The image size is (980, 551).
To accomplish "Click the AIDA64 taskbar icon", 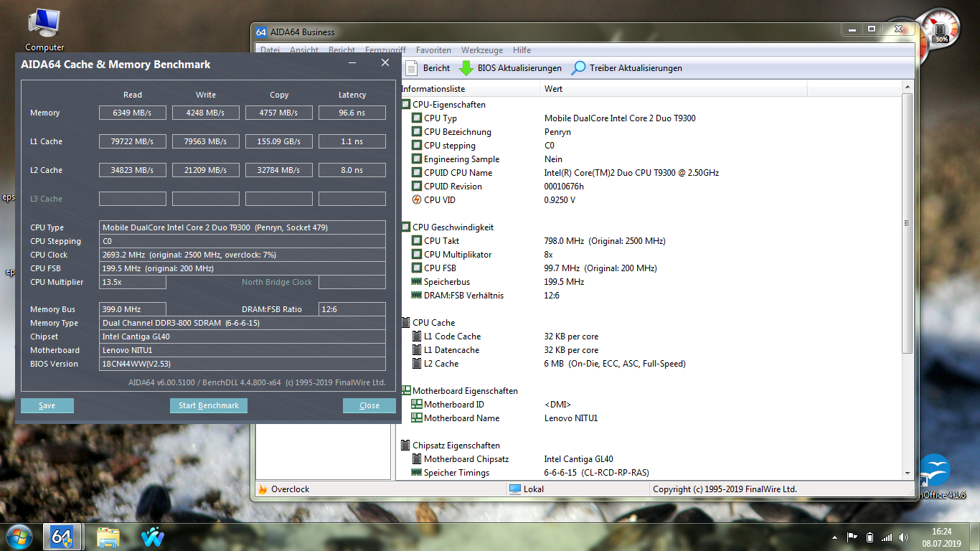I will point(62,537).
